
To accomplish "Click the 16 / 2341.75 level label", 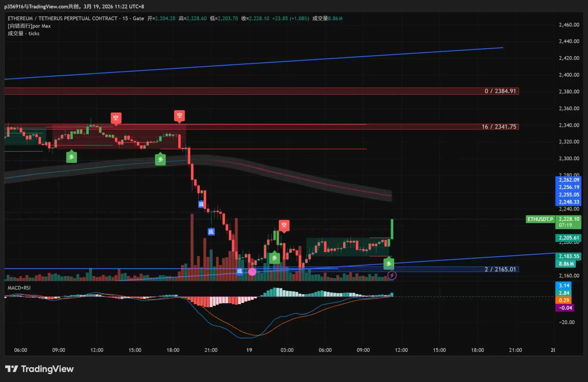I will [499, 127].
